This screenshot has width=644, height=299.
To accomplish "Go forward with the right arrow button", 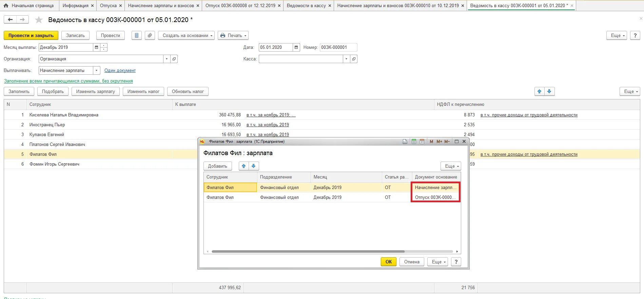I will click(x=22, y=20).
